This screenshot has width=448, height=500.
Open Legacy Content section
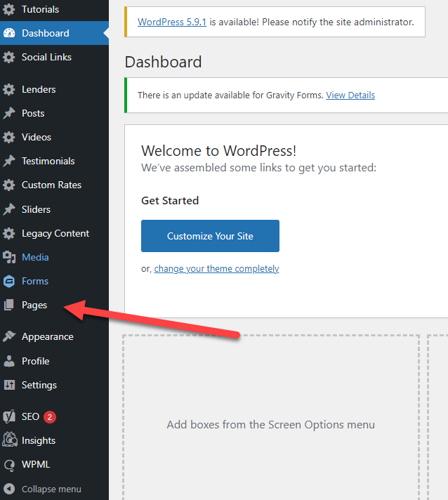coord(54,233)
